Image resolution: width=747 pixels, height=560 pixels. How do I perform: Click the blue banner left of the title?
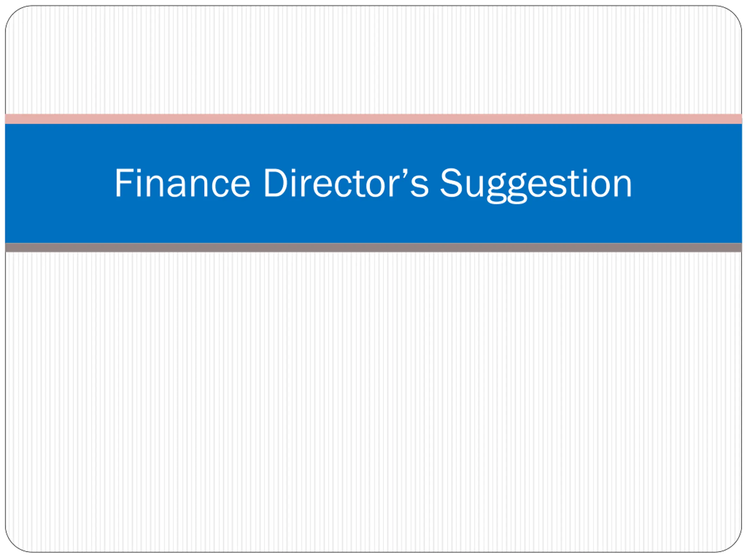59,183
